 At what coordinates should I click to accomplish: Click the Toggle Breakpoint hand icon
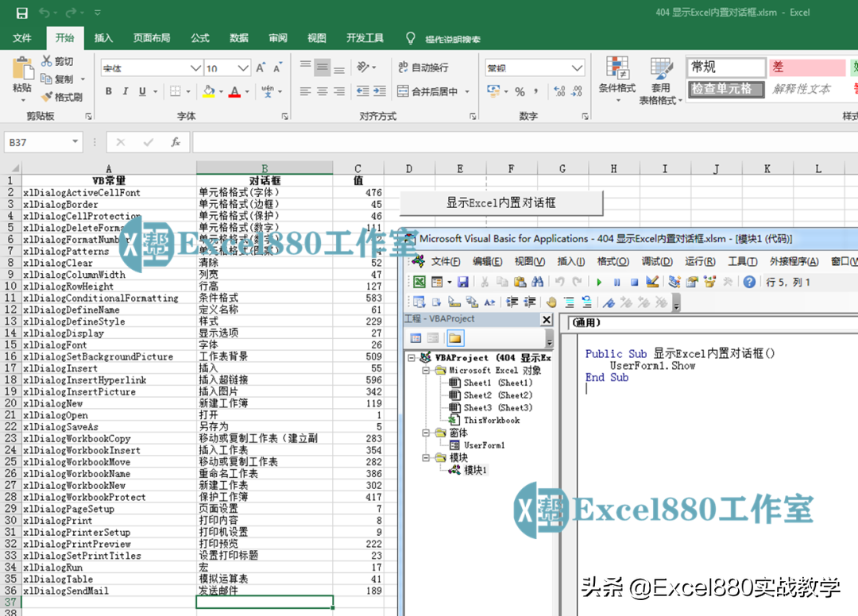551,302
